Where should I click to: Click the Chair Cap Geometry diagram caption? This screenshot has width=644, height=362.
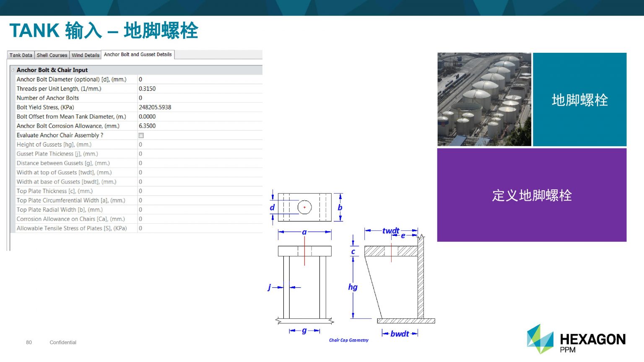point(348,340)
